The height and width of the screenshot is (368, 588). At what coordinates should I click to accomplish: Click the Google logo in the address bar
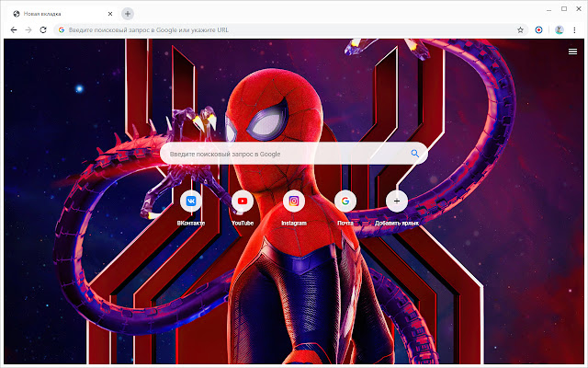62,30
